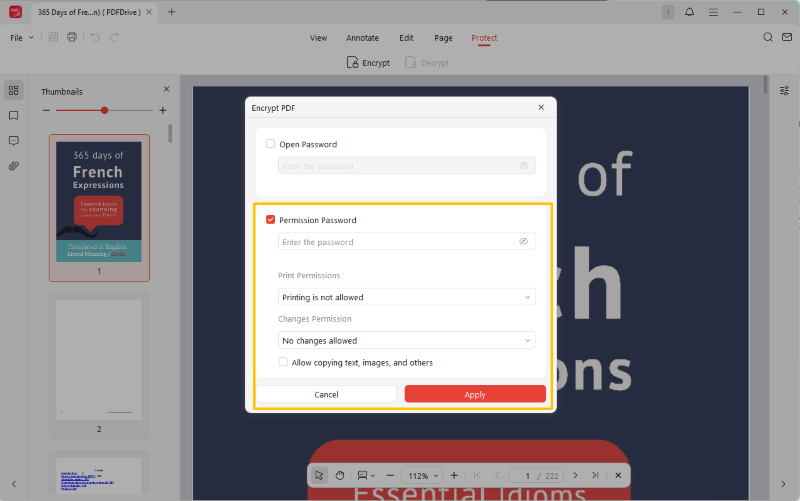Close the bottom navigation toolbar

click(x=618, y=475)
